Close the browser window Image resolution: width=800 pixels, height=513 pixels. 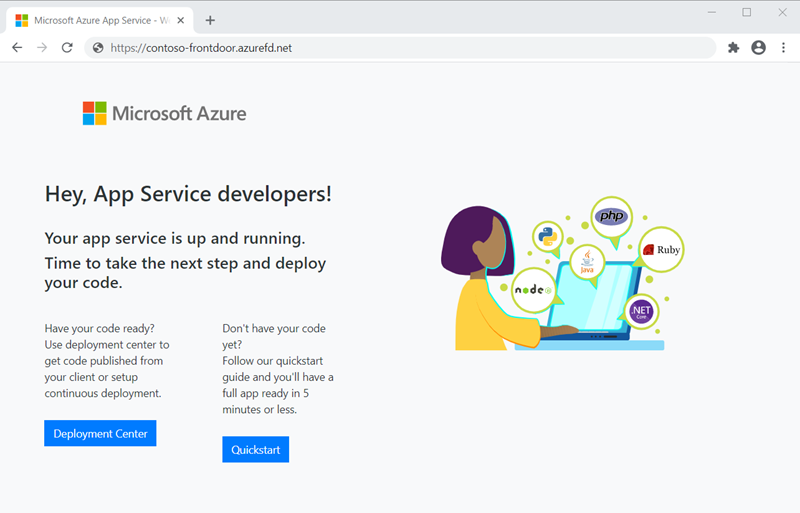(782, 12)
